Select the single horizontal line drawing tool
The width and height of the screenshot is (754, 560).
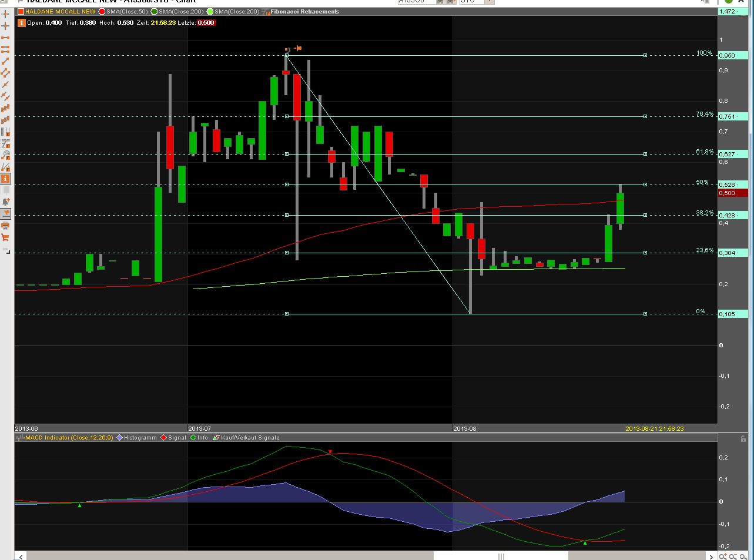(x=5, y=38)
